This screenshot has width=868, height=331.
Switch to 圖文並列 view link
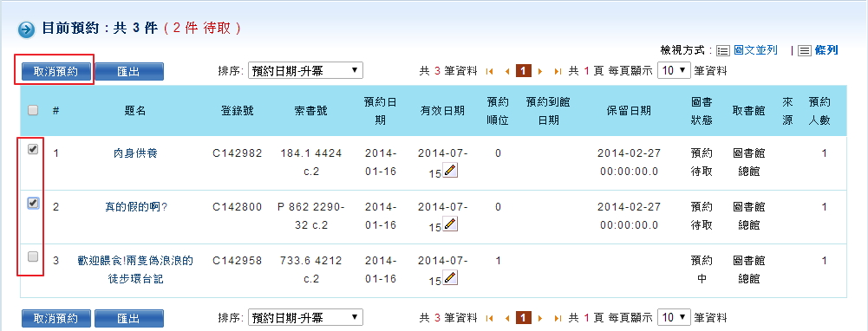click(x=755, y=50)
